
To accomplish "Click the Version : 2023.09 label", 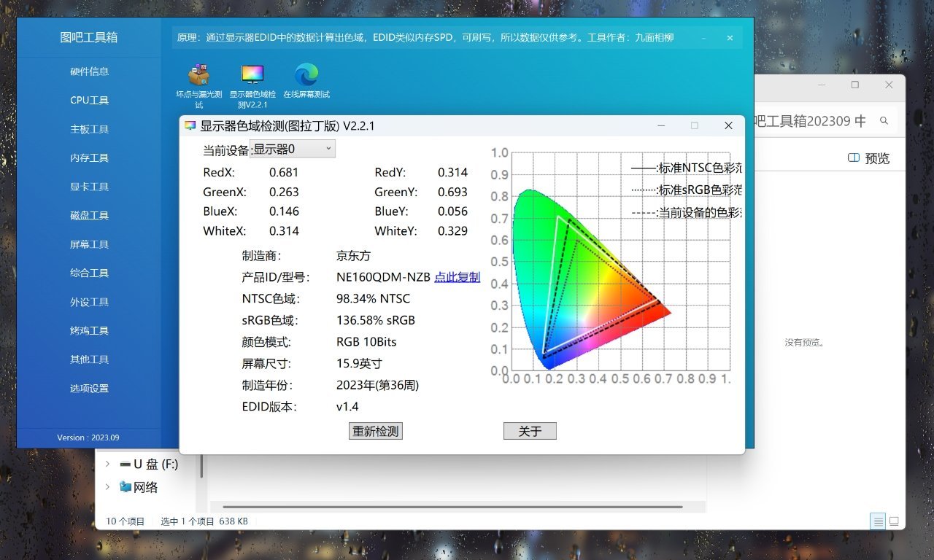I will point(88,437).
